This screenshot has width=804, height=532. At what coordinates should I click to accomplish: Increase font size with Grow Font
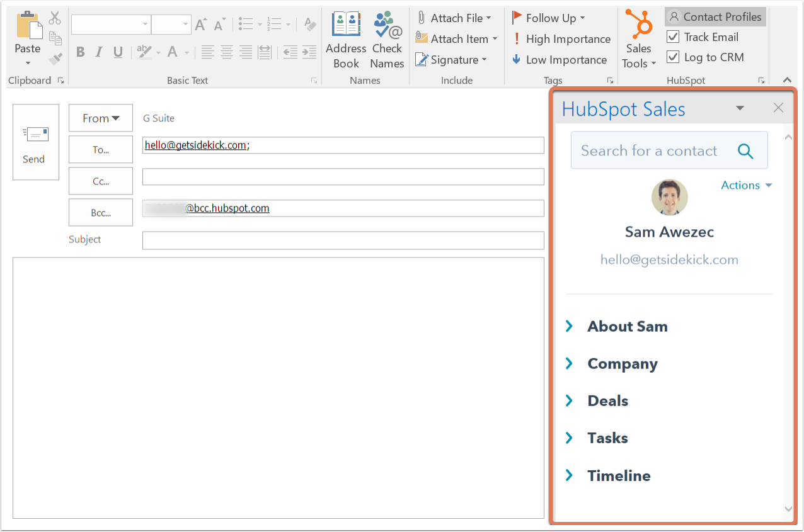(200, 25)
